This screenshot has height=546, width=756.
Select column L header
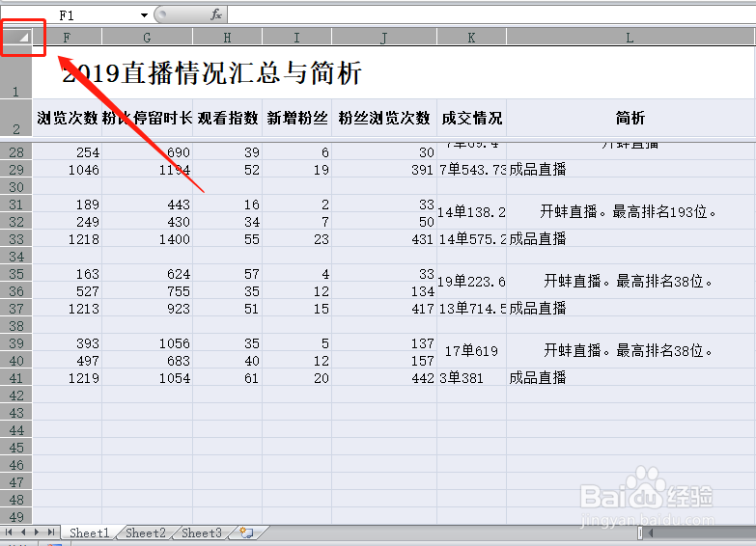point(630,37)
